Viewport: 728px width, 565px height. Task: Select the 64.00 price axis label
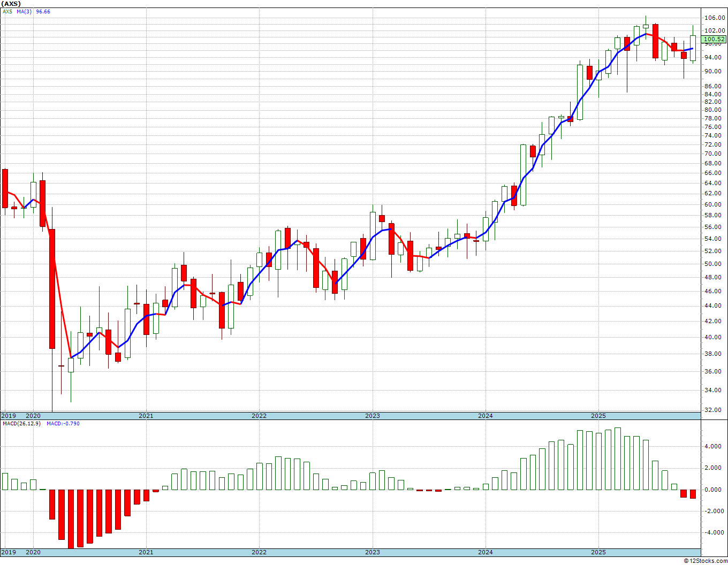coord(715,183)
